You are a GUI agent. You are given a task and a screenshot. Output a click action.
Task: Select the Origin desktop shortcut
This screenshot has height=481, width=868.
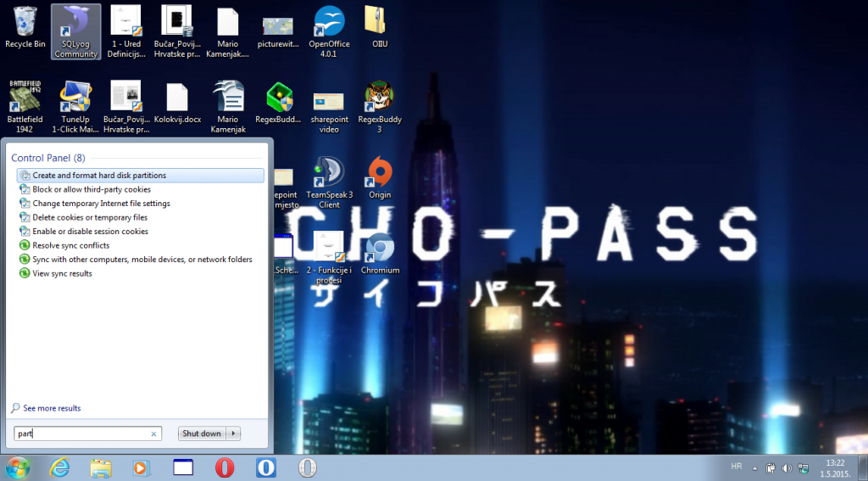tap(380, 177)
